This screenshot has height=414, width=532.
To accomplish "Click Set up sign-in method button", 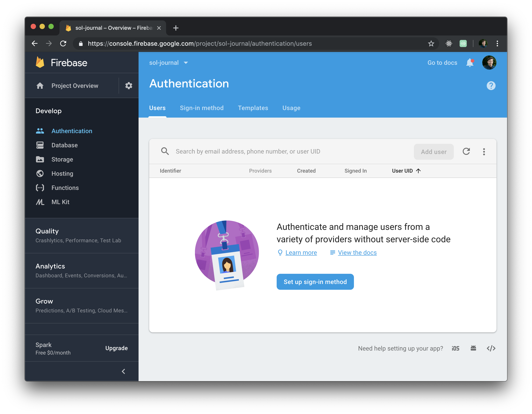I will pos(315,282).
